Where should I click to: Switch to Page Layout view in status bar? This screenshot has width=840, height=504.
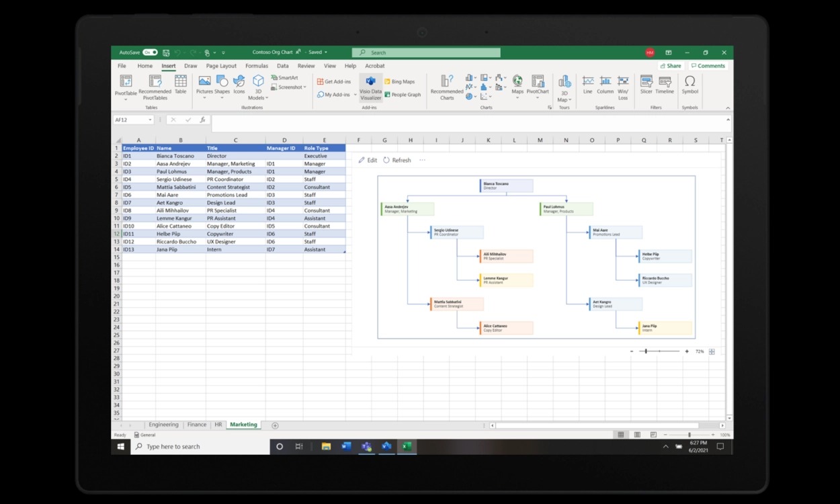point(637,435)
